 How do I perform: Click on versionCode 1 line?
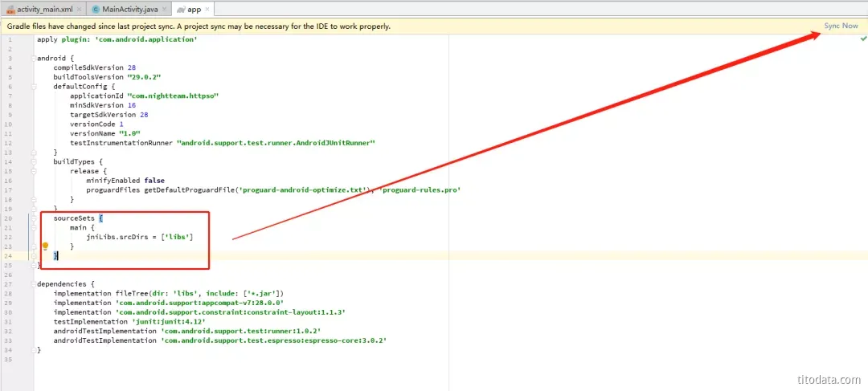[96, 124]
